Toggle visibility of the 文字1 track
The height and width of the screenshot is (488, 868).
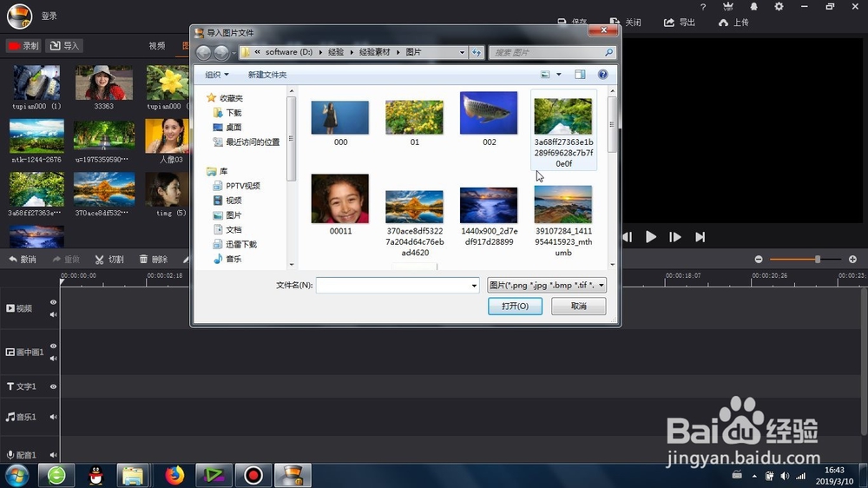(53, 386)
